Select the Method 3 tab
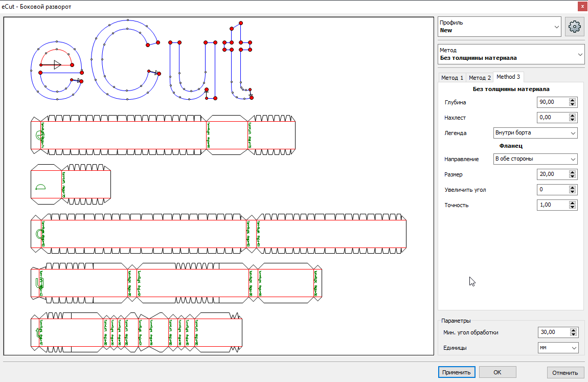The width and height of the screenshot is (588, 382). pyautogui.click(x=508, y=77)
